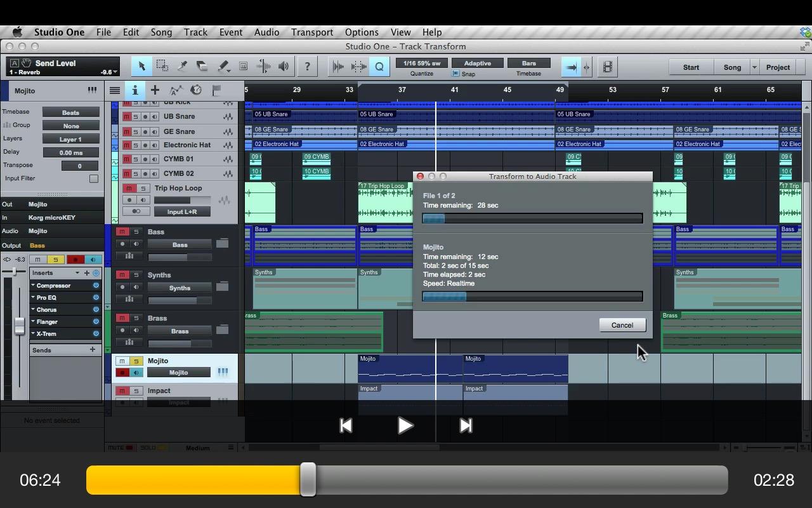This screenshot has height=508, width=812.
Task: Activate the Listen speaker tool
Action: 284,67
